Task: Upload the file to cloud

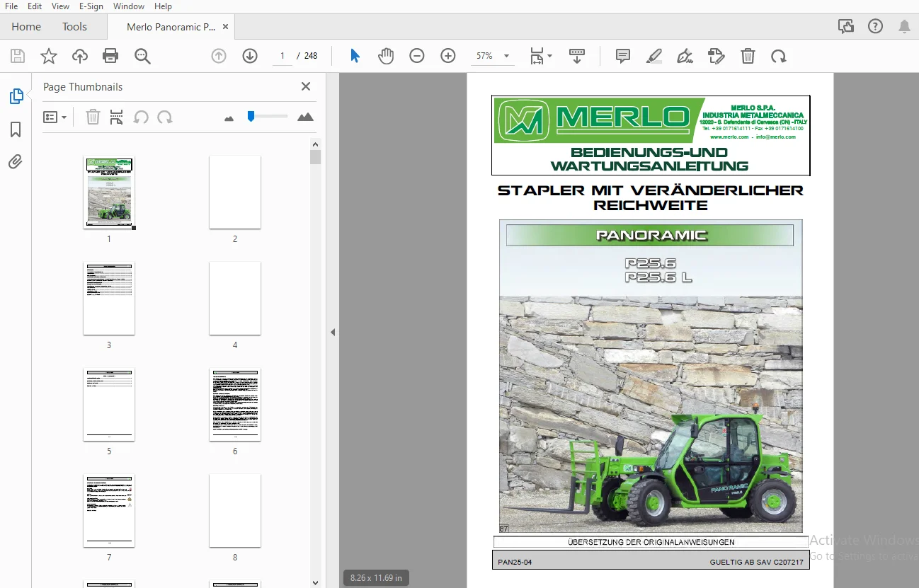Action: pos(80,56)
